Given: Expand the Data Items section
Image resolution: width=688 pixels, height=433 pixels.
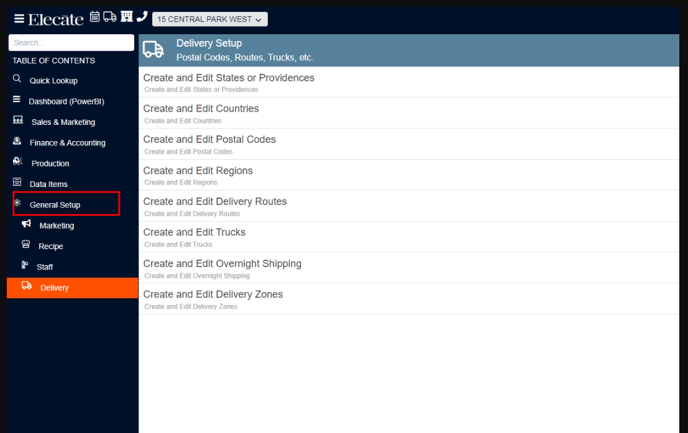Looking at the screenshot, I should click(x=48, y=184).
